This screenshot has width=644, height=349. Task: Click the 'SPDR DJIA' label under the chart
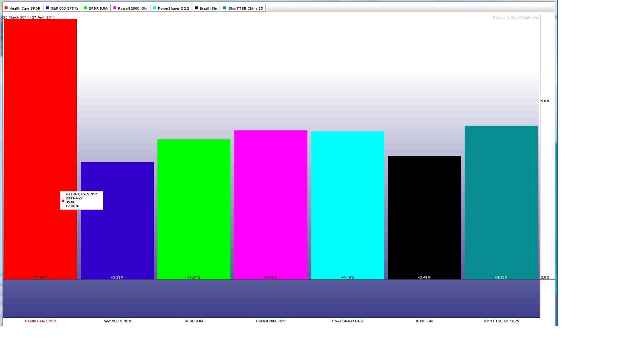tap(194, 321)
